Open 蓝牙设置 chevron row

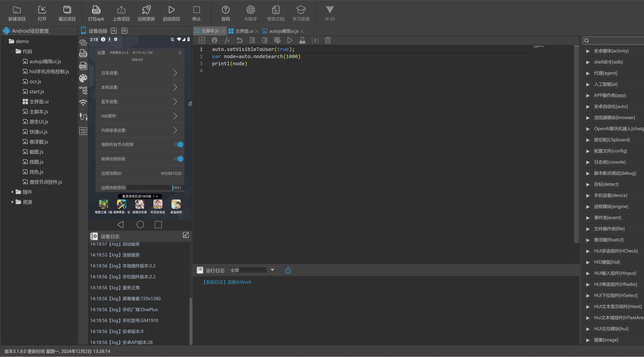pos(140,101)
